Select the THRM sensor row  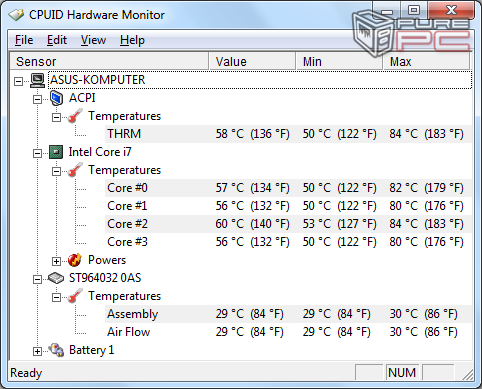click(288, 134)
